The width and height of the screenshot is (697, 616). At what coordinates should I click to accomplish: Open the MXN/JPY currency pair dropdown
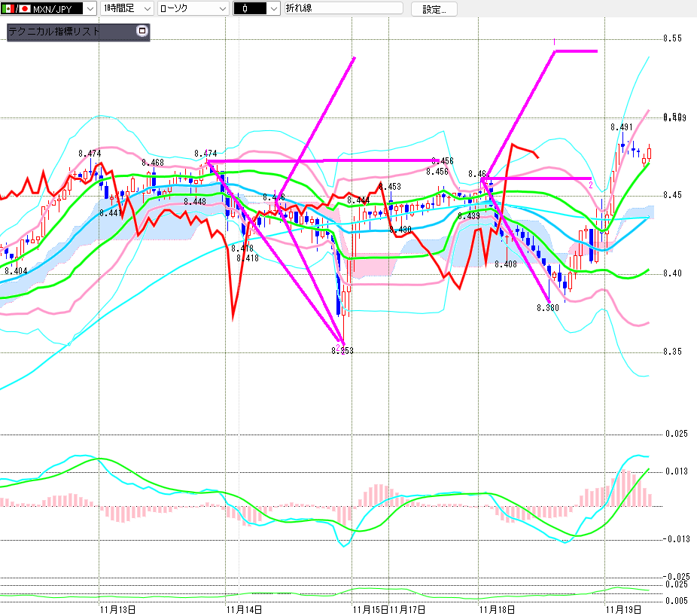(x=88, y=9)
